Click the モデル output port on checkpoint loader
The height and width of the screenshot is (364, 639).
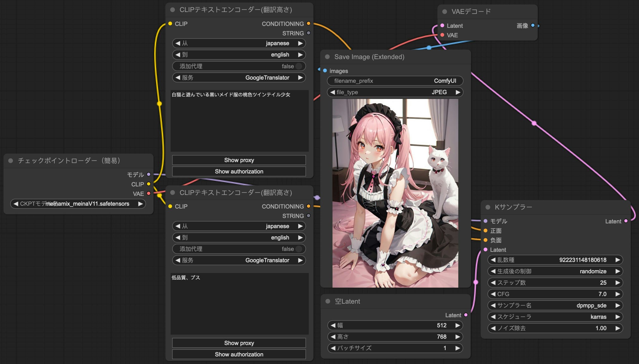click(149, 174)
